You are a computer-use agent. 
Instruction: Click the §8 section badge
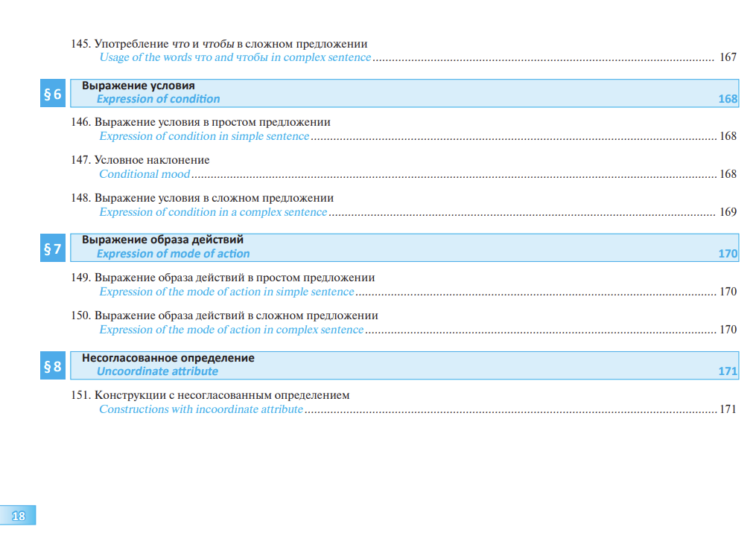(53, 367)
